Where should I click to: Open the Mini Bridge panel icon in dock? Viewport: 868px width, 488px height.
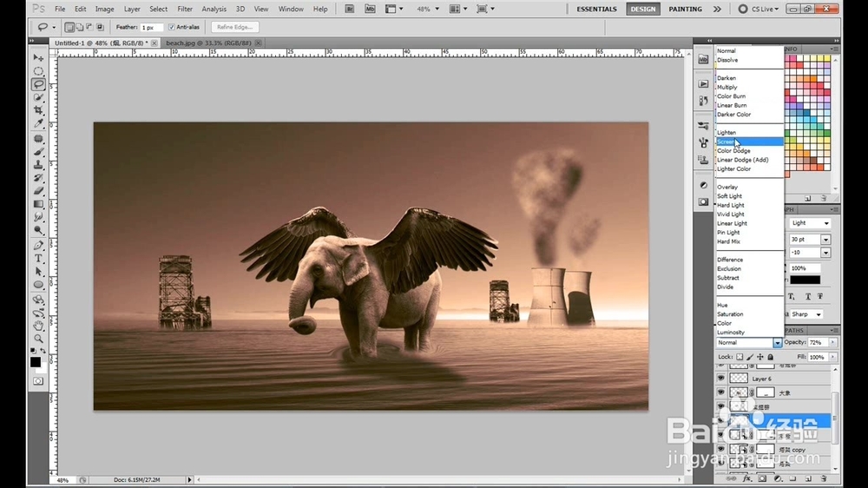pos(703,59)
